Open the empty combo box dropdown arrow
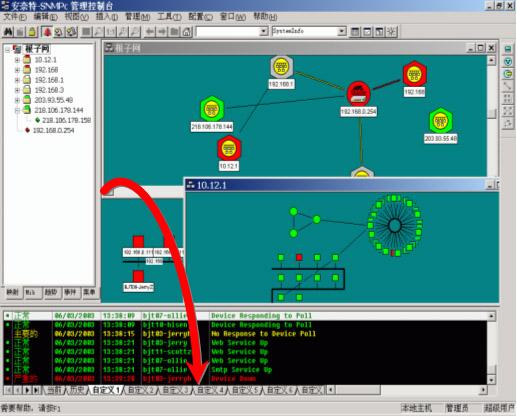Viewport: 517px width, 416px height. (x=264, y=31)
